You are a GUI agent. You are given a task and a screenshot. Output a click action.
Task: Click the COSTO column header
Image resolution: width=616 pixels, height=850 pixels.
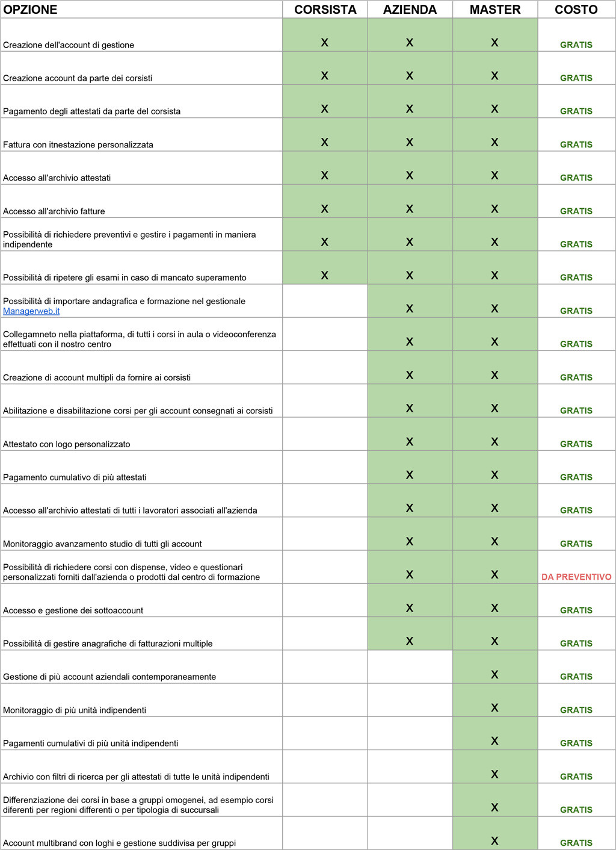click(x=576, y=10)
